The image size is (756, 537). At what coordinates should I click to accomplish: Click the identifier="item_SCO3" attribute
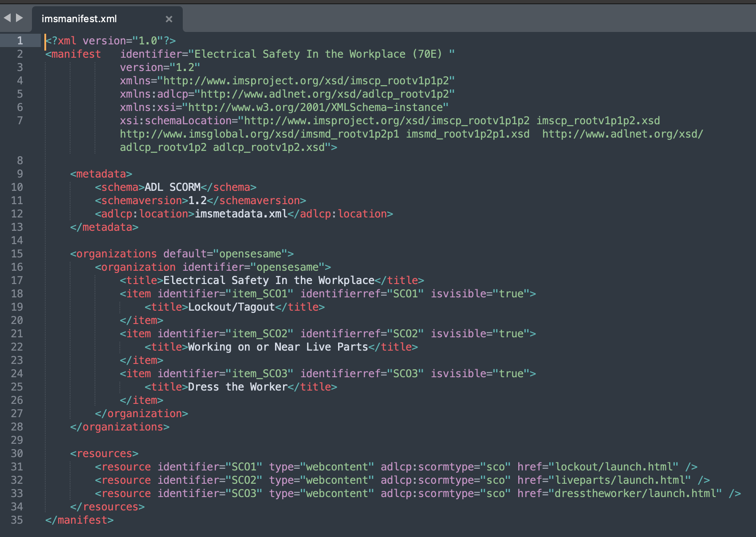coord(225,374)
